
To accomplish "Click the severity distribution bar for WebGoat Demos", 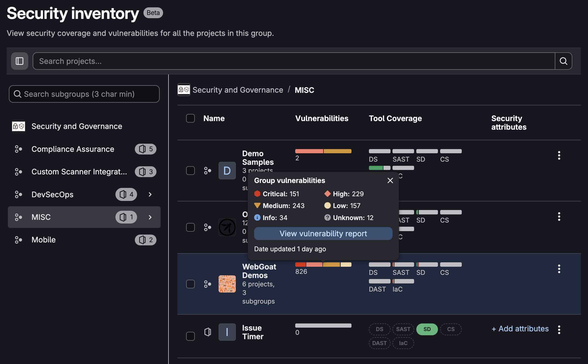I will point(323,265).
